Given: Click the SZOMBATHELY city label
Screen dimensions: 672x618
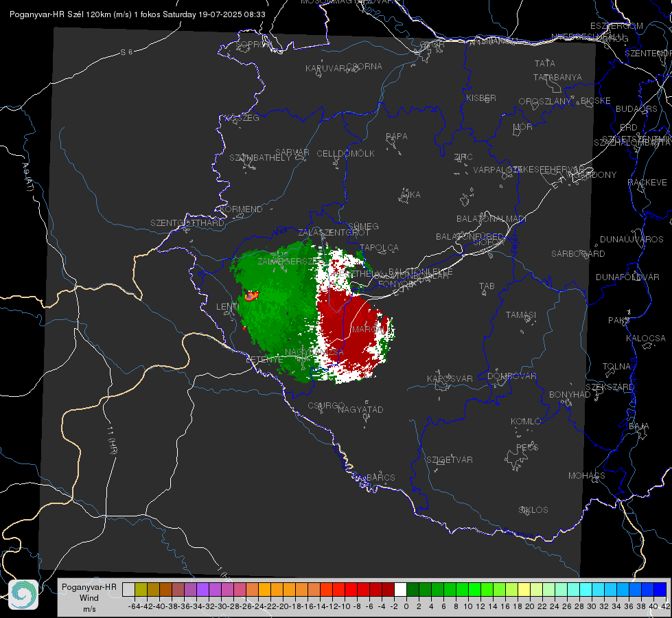Looking at the screenshot, I should pos(260,158).
